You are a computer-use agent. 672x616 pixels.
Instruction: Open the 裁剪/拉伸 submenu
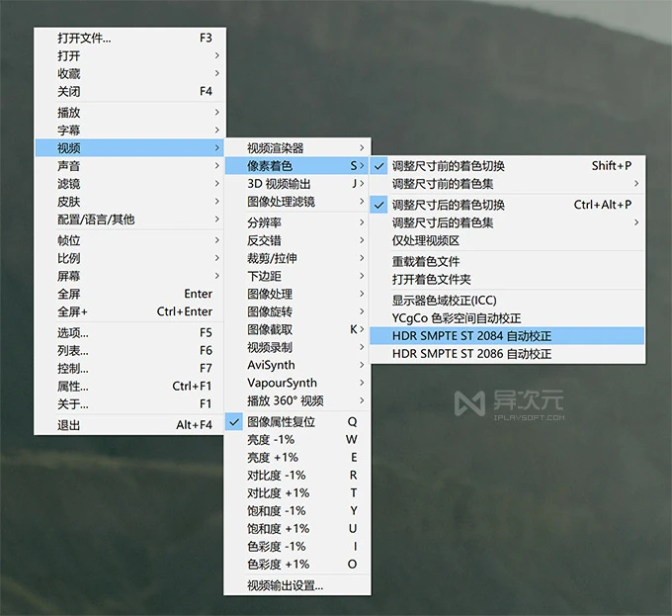click(297, 258)
